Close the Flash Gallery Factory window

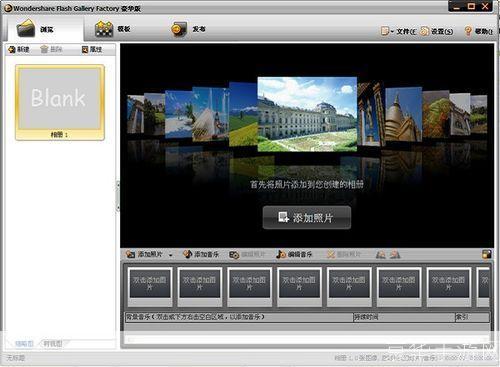pos(486,6)
